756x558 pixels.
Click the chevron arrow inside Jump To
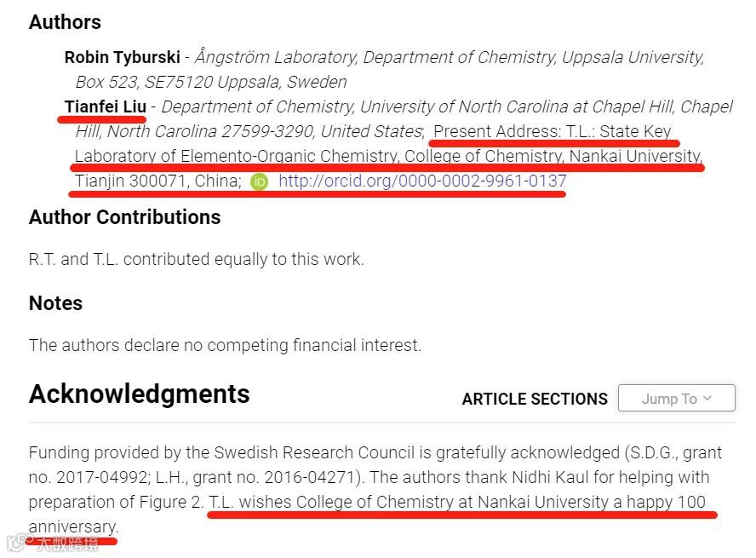pos(707,398)
